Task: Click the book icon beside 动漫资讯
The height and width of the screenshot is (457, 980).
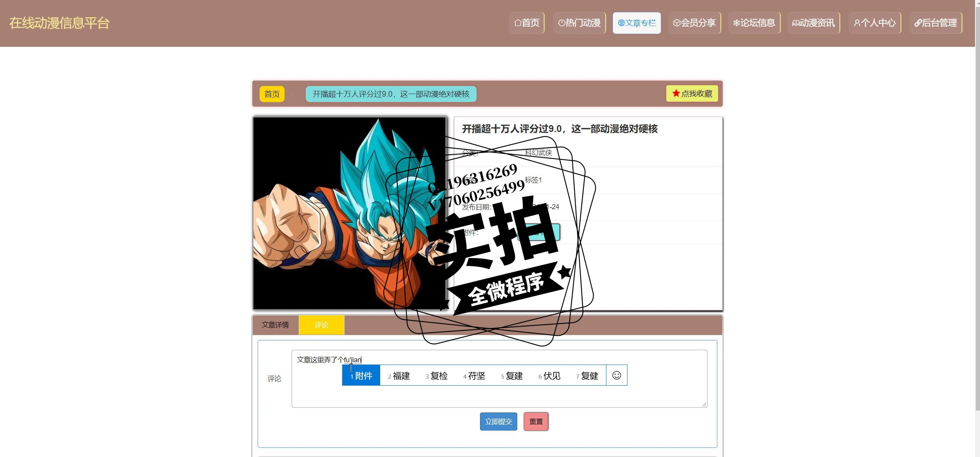Action: [796, 23]
